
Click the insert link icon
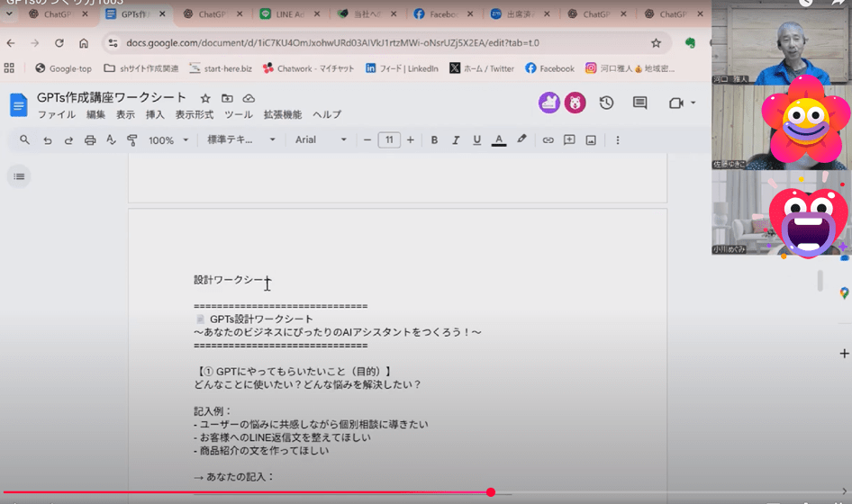pos(548,140)
